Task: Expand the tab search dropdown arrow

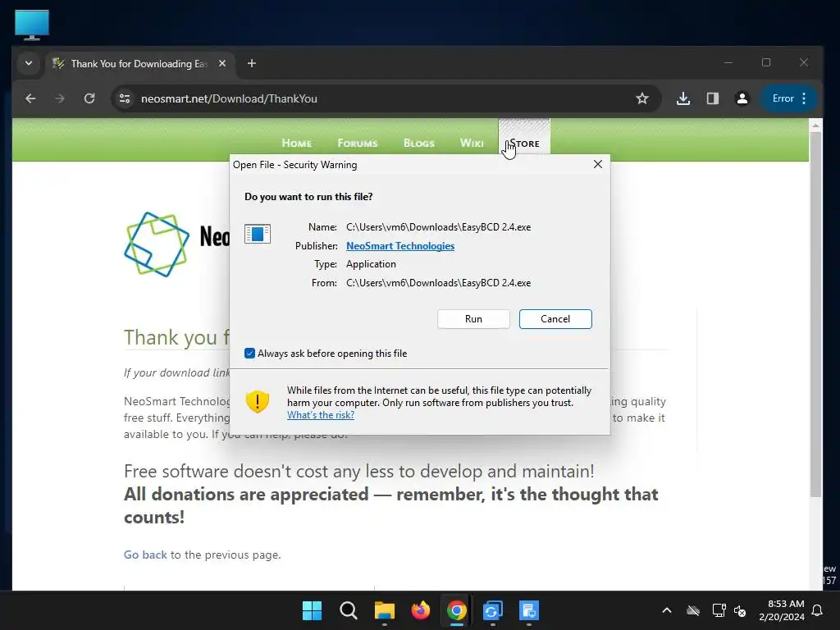Action: pyautogui.click(x=29, y=63)
